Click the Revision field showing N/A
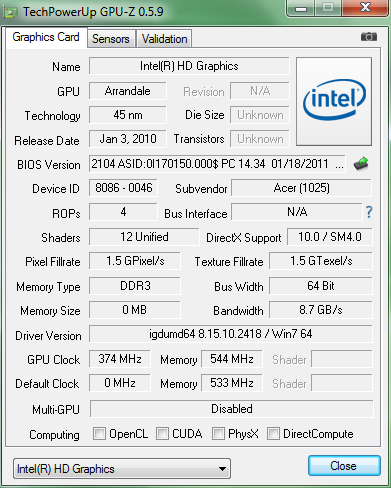Viewport: 391px width, 488px height. click(x=260, y=91)
